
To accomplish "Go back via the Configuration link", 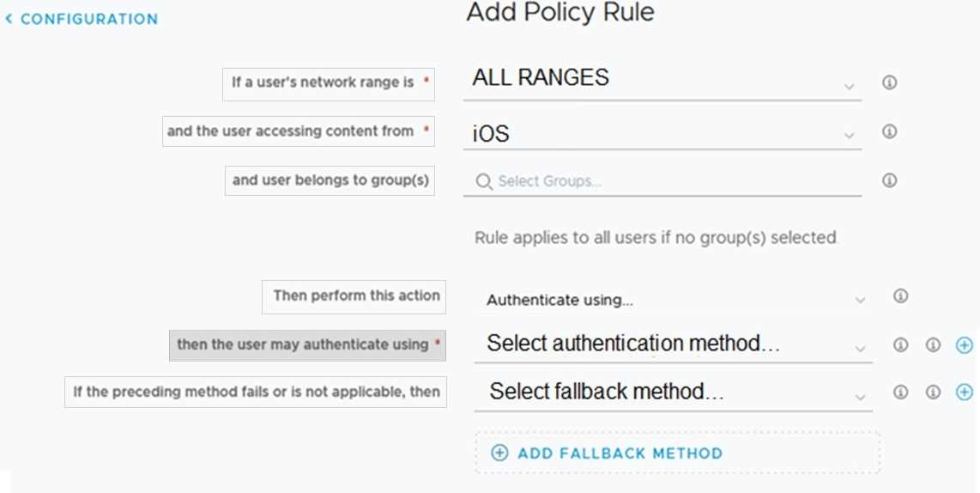I will click(82, 19).
